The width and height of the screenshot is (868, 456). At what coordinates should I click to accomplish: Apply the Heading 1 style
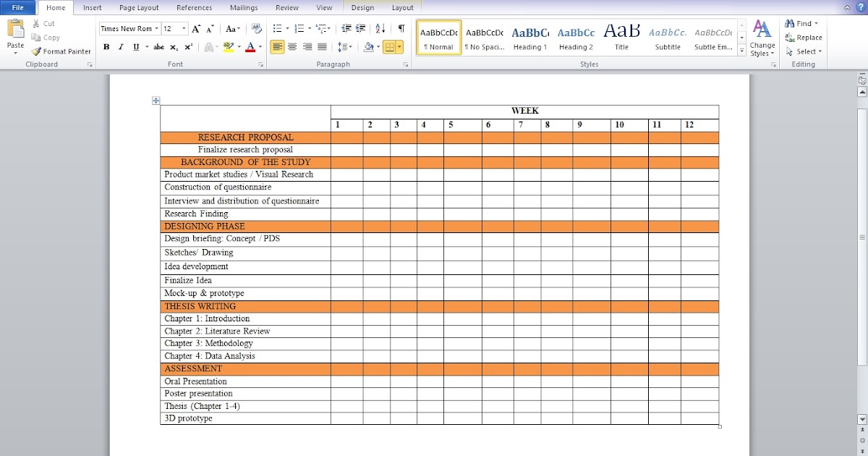pos(530,38)
